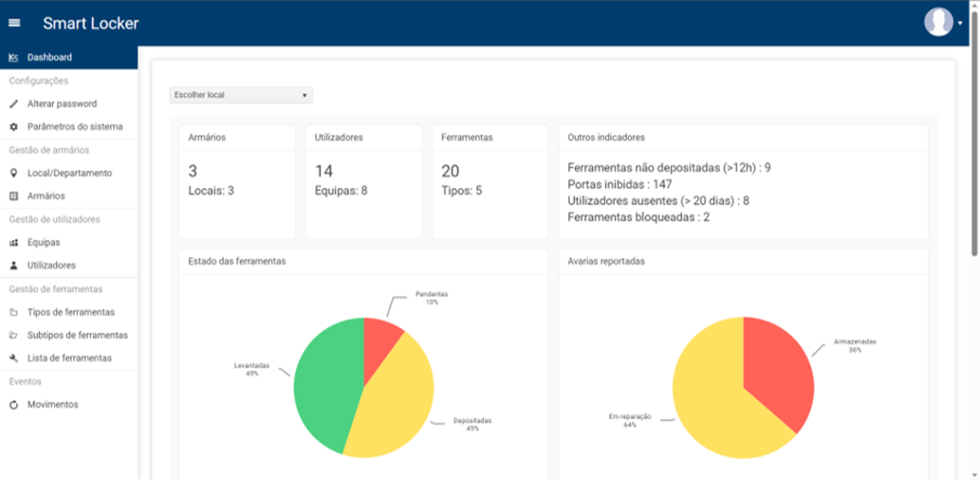Click the Smart Locker title link
The height and width of the screenshot is (480, 980).
tap(91, 23)
